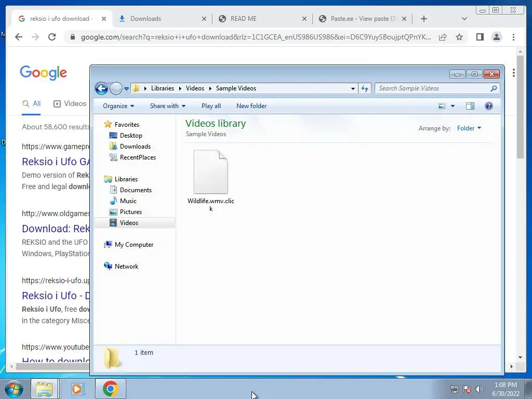Select the Videos search tab in Google
This screenshot has width=532, height=399.
(x=70, y=104)
